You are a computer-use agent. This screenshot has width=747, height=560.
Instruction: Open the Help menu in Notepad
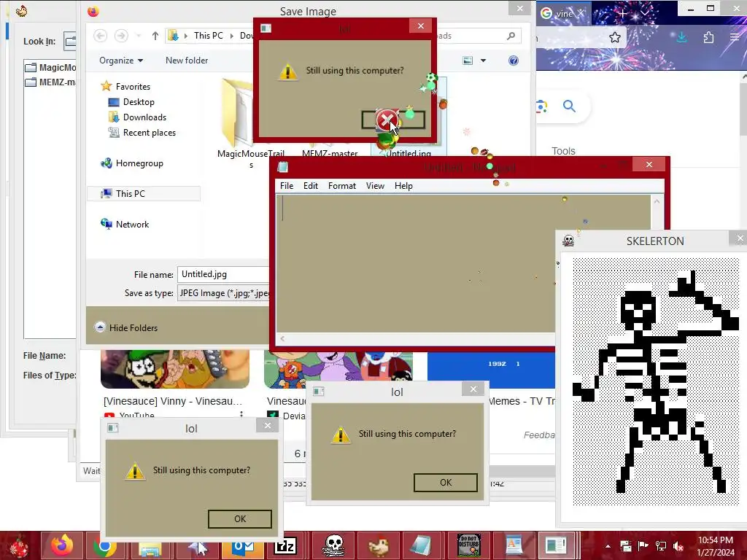click(403, 186)
